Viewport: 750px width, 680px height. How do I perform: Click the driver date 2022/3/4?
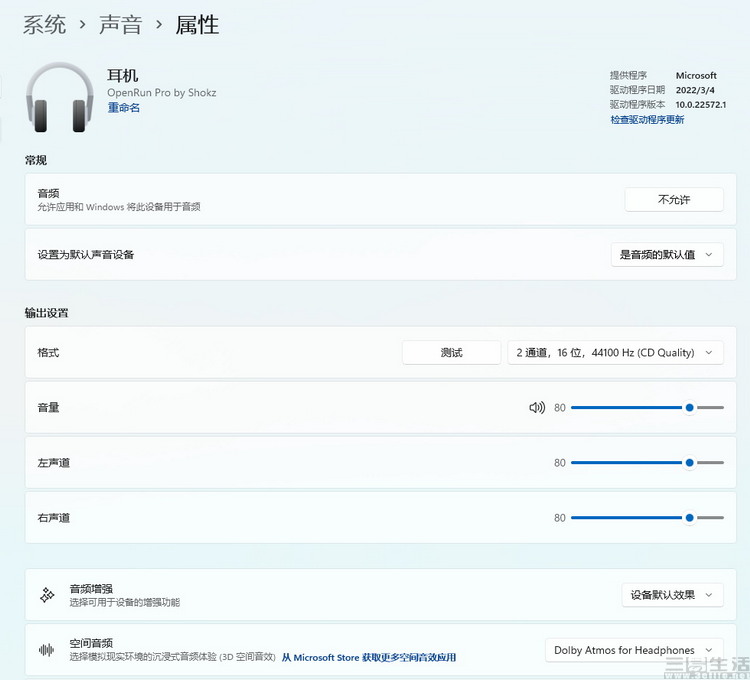tap(695, 90)
